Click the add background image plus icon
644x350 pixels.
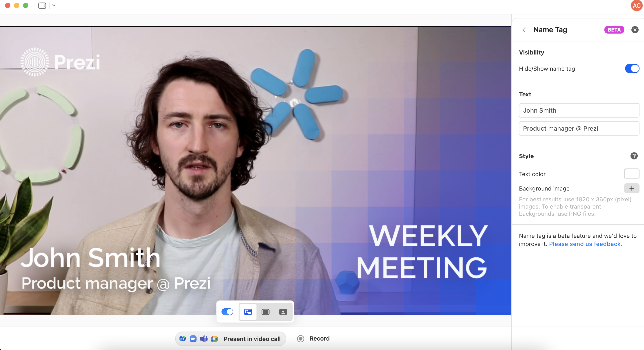pyautogui.click(x=632, y=188)
